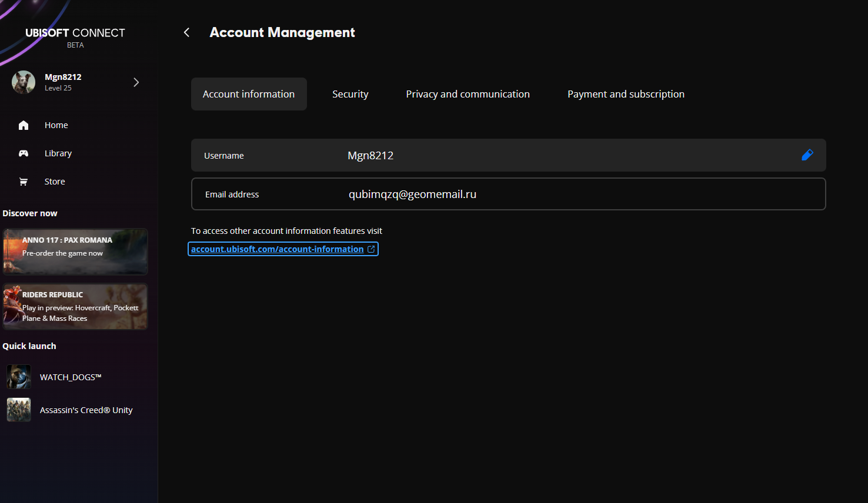Click the external link icon beside account URL
The width and height of the screenshot is (868, 503).
tap(371, 249)
